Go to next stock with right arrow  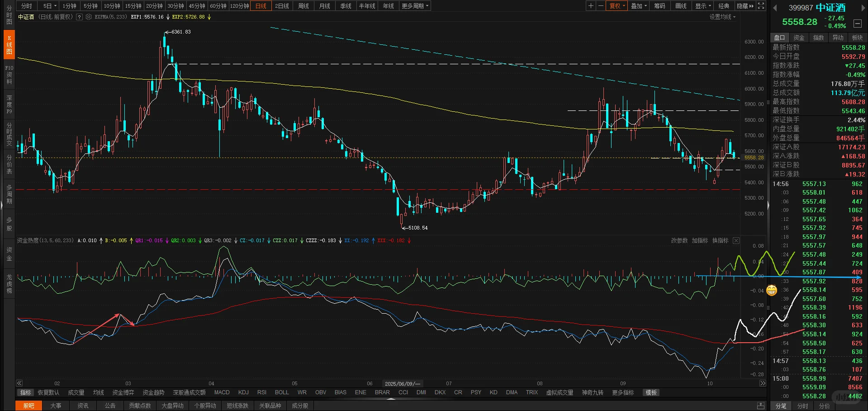[863, 8]
